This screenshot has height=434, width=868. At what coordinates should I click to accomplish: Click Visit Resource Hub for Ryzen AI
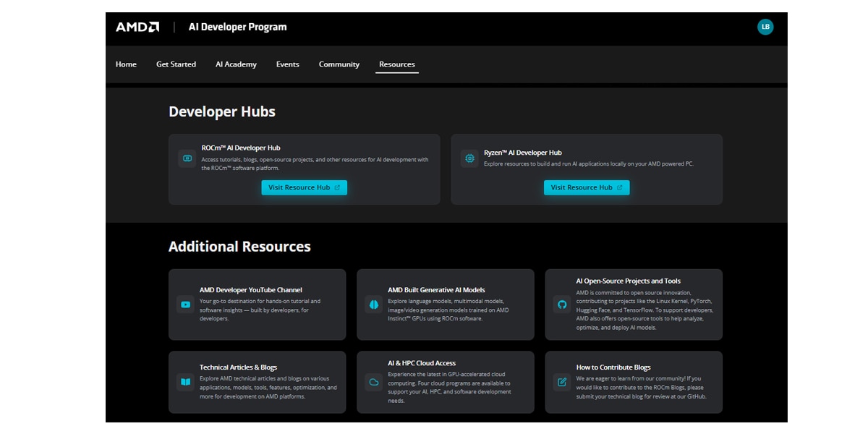click(587, 187)
